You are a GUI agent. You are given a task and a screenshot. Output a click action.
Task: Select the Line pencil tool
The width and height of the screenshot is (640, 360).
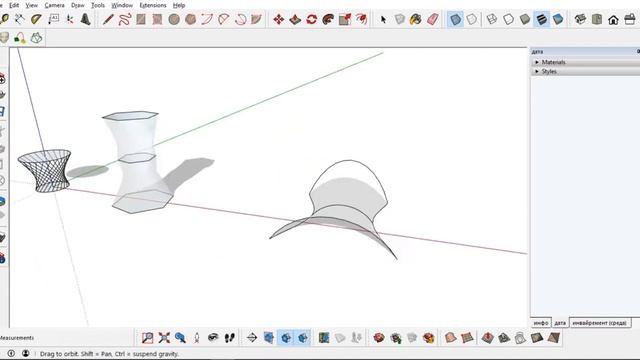(108, 19)
